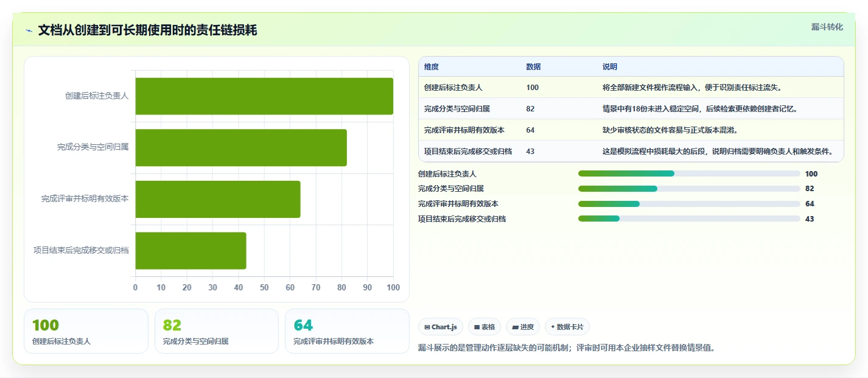Click chart axis label 完成评审并标明有效版本

pyautogui.click(x=85, y=198)
